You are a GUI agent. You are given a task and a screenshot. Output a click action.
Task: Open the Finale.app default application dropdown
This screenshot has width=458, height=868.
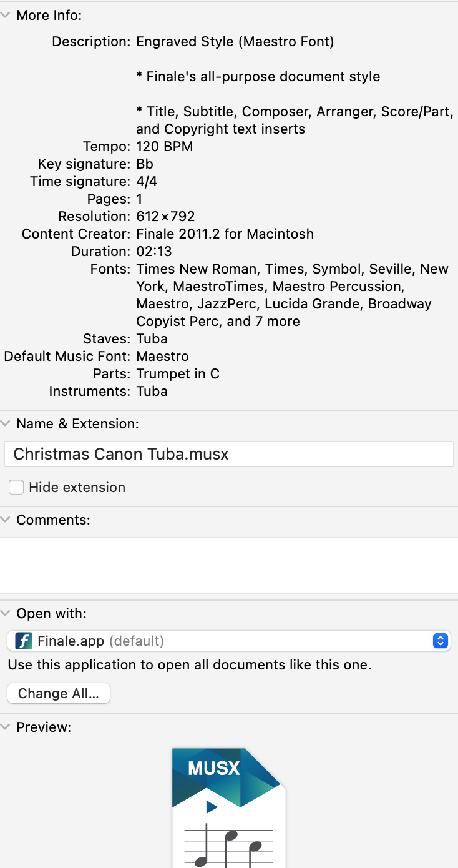[228, 641]
